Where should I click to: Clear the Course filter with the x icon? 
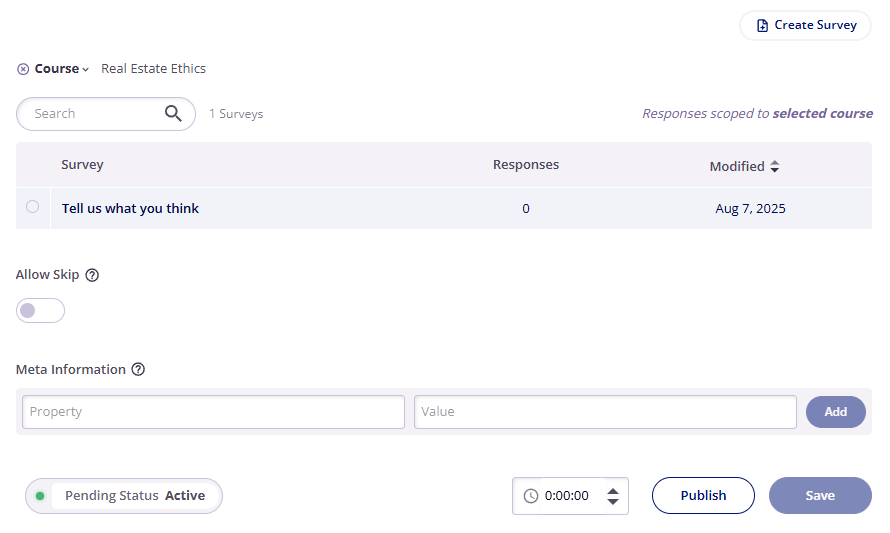click(x=23, y=69)
